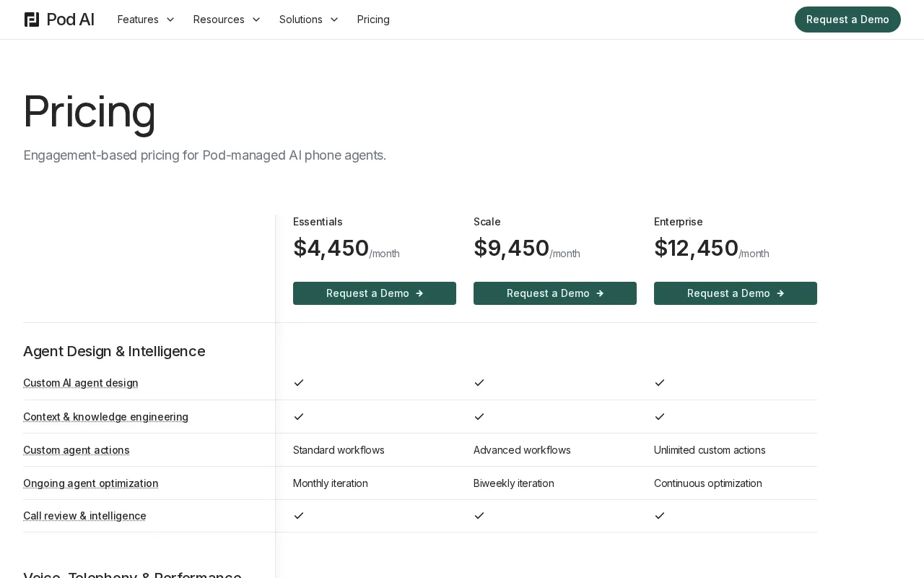
Task: Select the Enterprise plan name
Action: (679, 222)
